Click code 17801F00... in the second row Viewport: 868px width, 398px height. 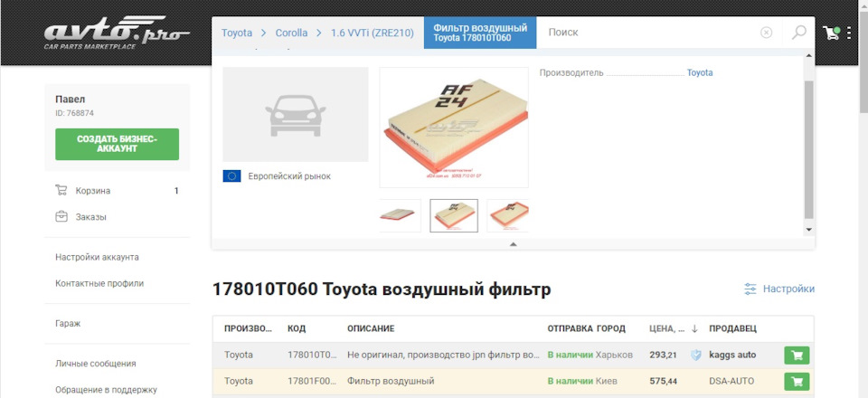(313, 382)
